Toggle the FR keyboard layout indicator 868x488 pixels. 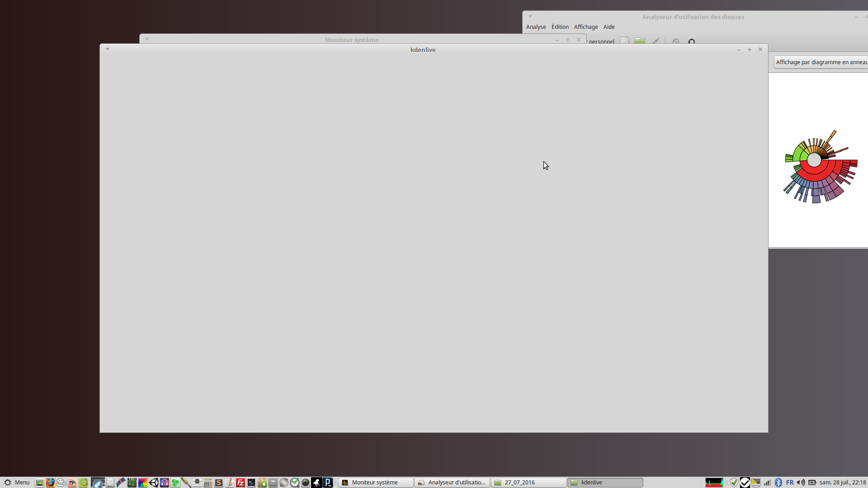coord(790,483)
